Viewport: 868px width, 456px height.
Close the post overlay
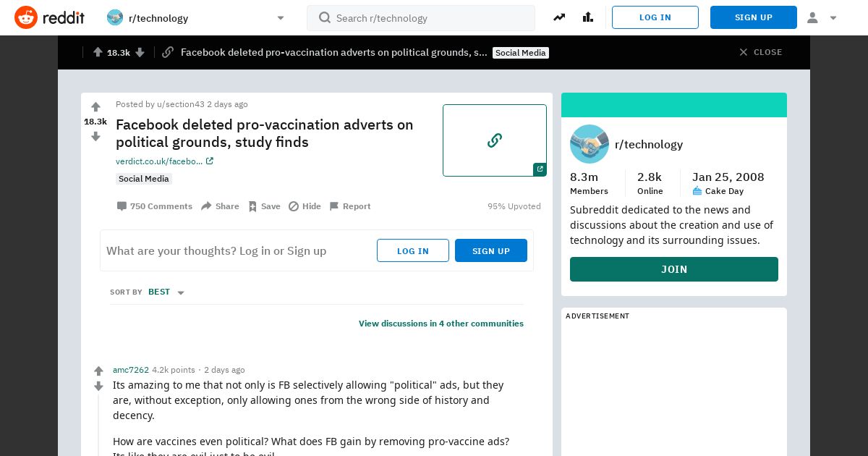click(x=760, y=52)
